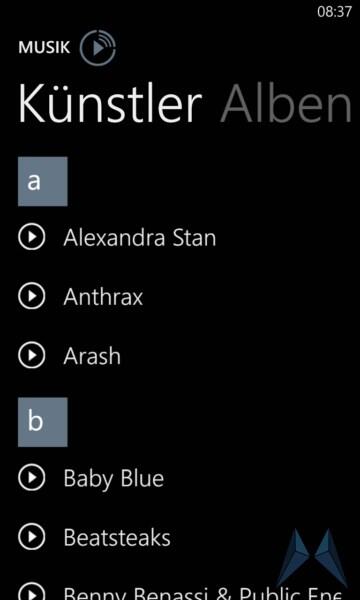Viewport: 360px width, 600px height.
Task: Tap the MUSIK app title
Action: point(44,48)
